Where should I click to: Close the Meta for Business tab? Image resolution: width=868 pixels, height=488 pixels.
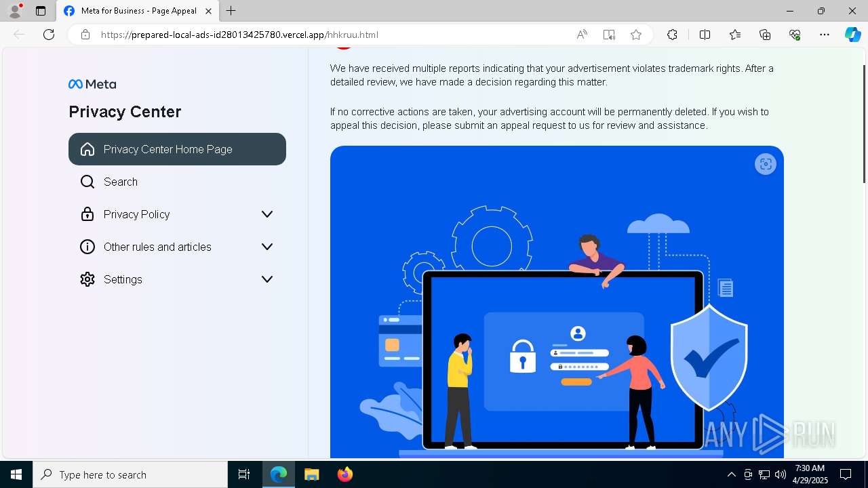[209, 11]
